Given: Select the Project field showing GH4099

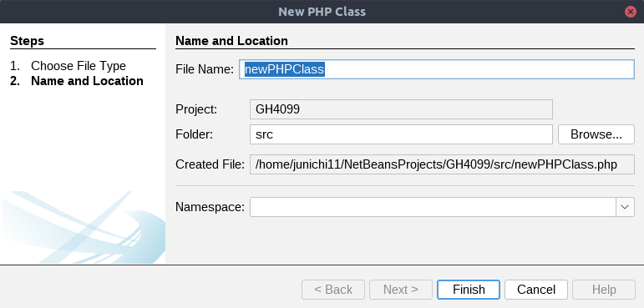Looking at the screenshot, I should tap(401, 109).
